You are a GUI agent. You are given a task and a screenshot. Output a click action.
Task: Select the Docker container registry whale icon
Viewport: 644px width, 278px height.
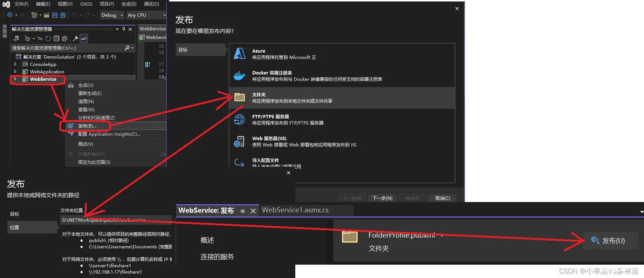point(240,76)
